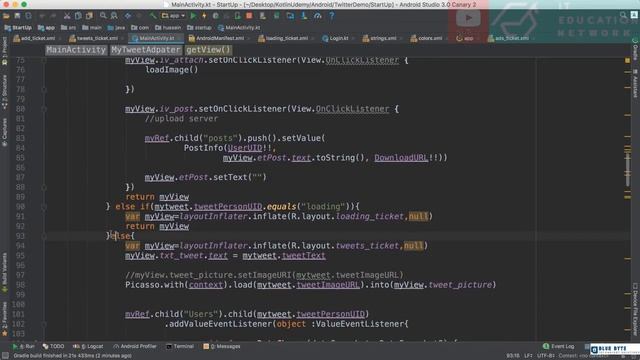This screenshot has width=640, height=360.
Task: Click the Cut scissors icon
Action: (x=67, y=16)
